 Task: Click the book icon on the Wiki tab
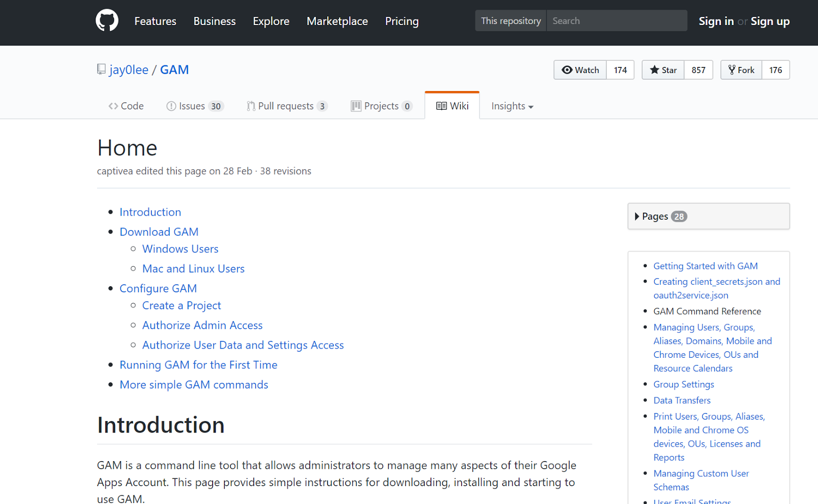441,106
